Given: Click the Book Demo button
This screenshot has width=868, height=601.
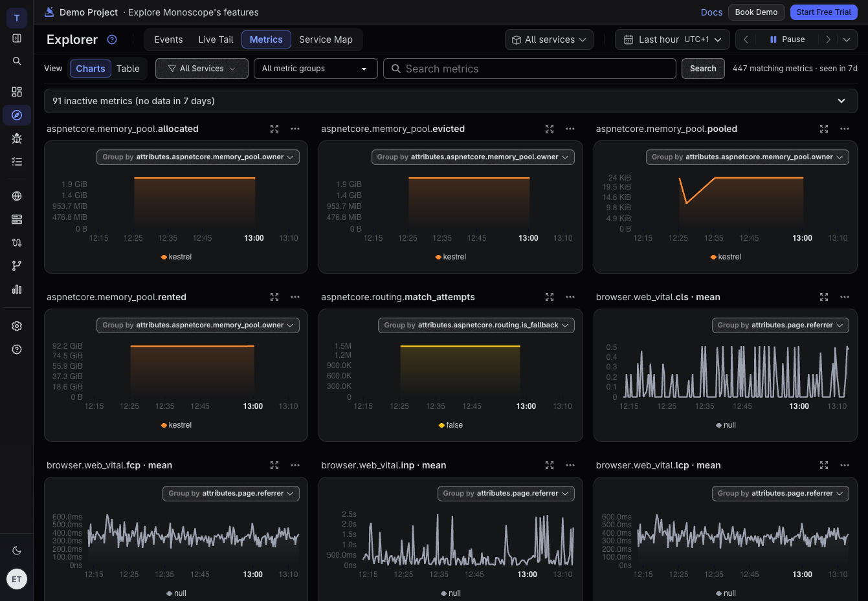Looking at the screenshot, I should (756, 12).
